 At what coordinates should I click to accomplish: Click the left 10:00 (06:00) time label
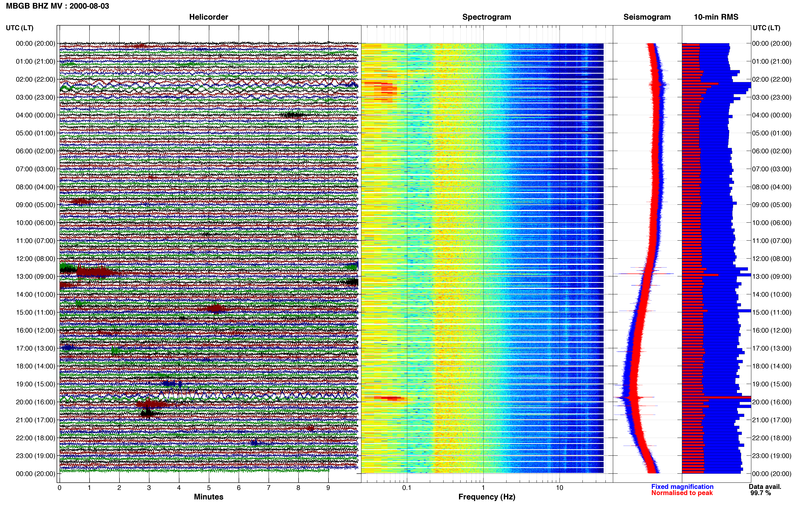(36, 223)
